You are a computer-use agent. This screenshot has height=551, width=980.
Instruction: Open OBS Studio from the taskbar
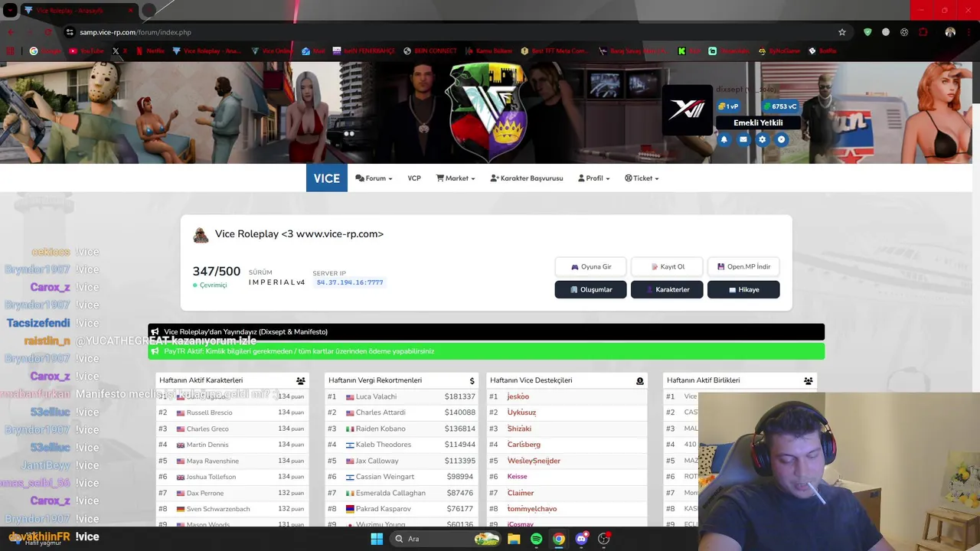604,539
